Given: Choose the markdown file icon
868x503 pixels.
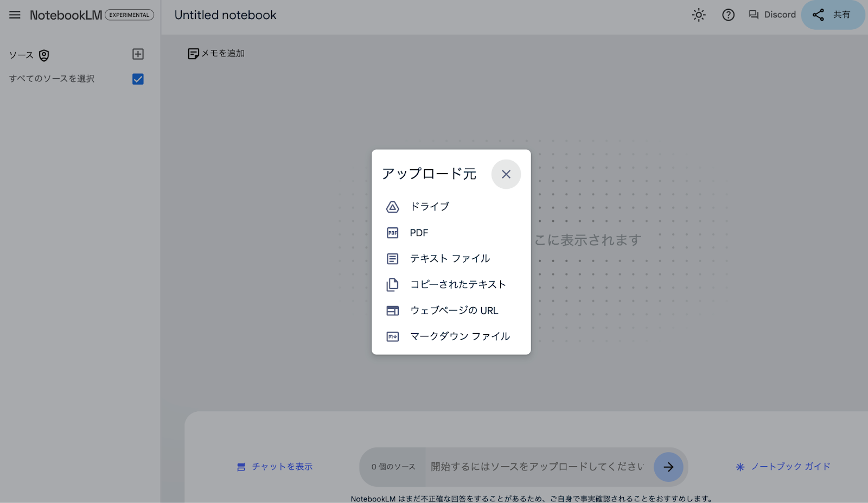Looking at the screenshot, I should coord(392,336).
